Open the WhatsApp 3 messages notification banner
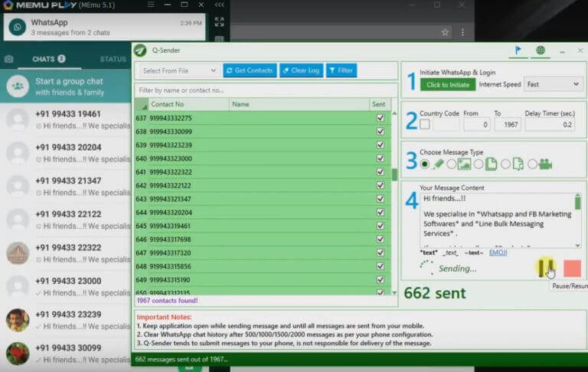The image size is (588, 372). tap(105, 27)
